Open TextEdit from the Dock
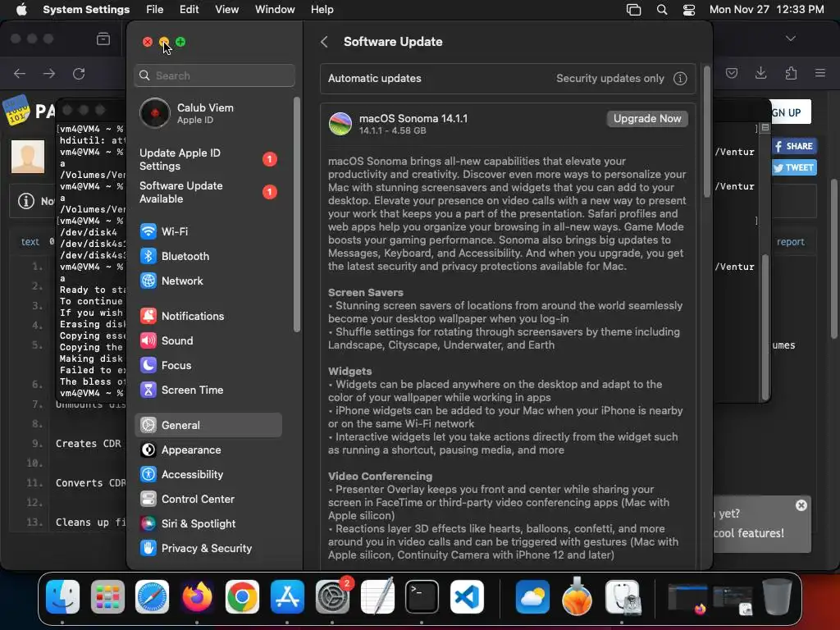This screenshot has width=840, height=630. 377,596
